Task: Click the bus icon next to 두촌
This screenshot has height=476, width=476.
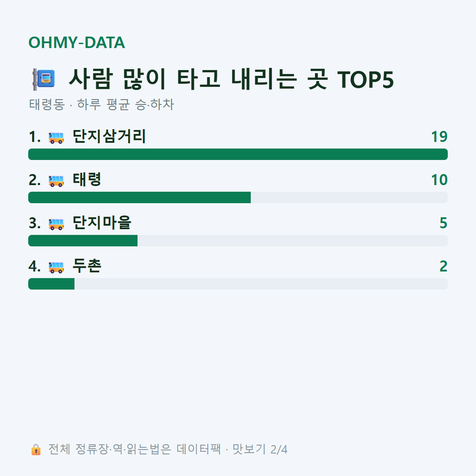Action: tap(56, 267)
